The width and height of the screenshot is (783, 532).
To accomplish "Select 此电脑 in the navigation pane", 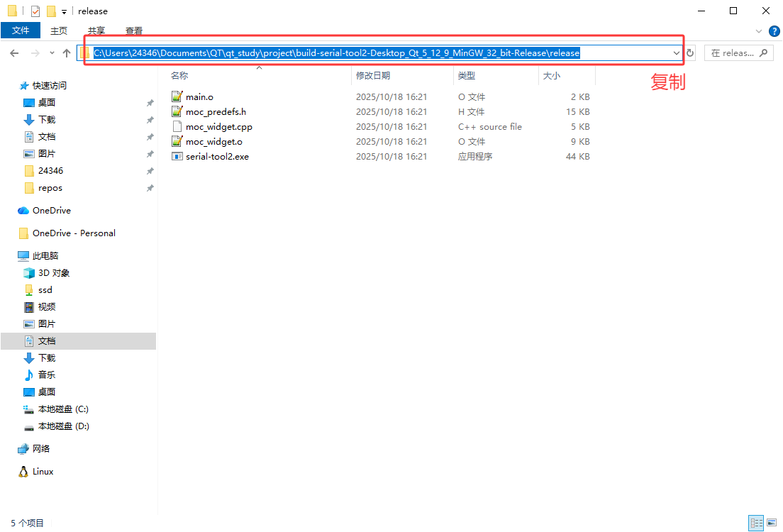I will [x=45, y=256].
